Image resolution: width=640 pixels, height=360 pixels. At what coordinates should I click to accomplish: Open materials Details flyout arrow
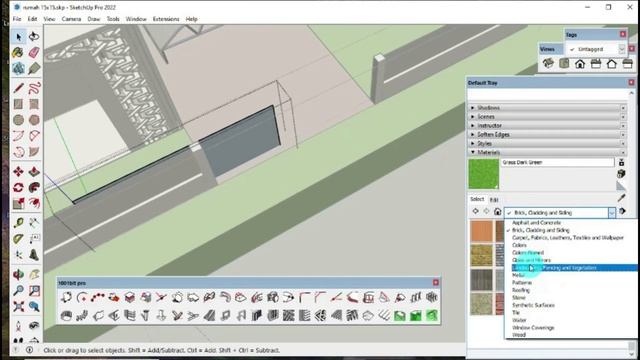622,211
